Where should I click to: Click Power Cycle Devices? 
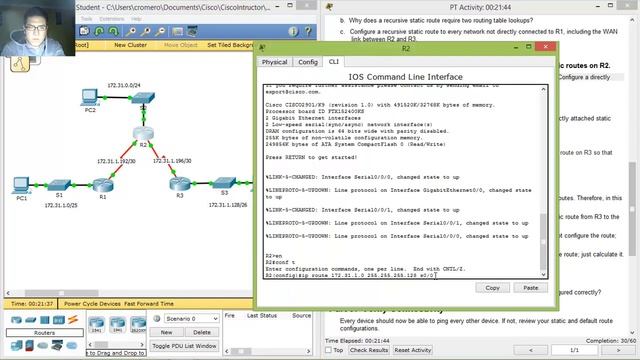click(92, 304)
